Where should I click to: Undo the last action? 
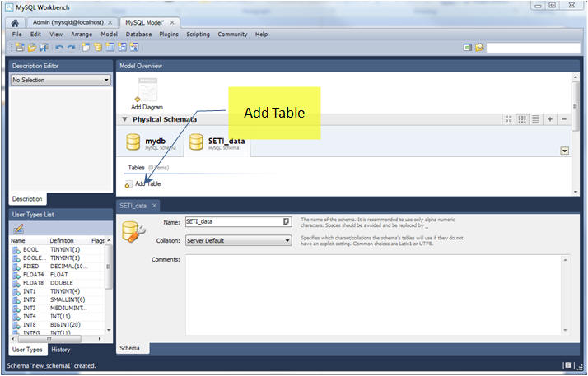point(59,47)
